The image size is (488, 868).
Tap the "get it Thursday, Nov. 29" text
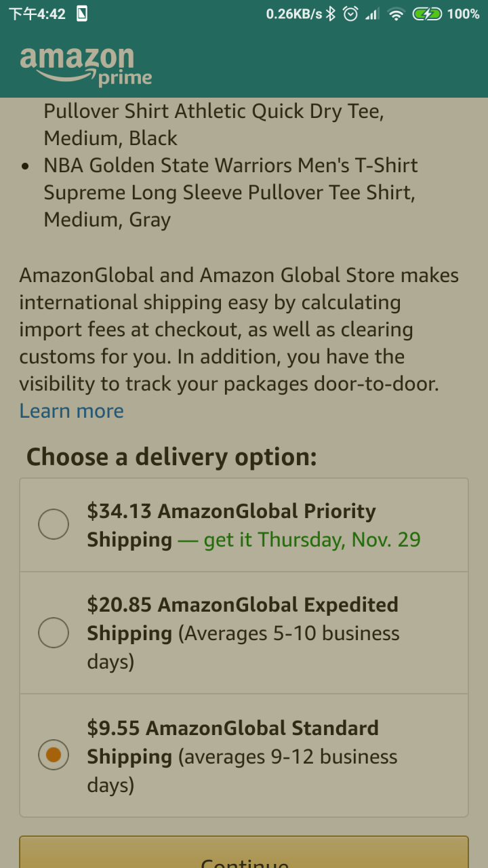(312, 540)
